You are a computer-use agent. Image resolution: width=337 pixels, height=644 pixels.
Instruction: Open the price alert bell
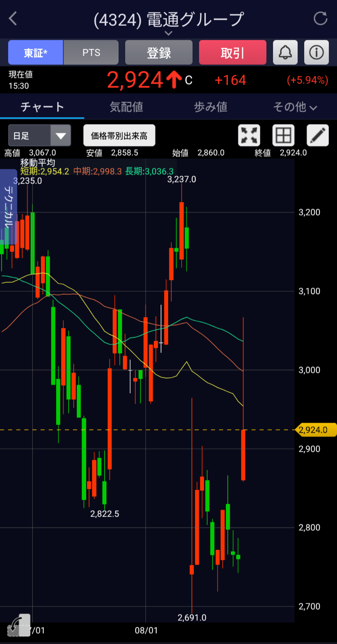click(x=285, y=52)
